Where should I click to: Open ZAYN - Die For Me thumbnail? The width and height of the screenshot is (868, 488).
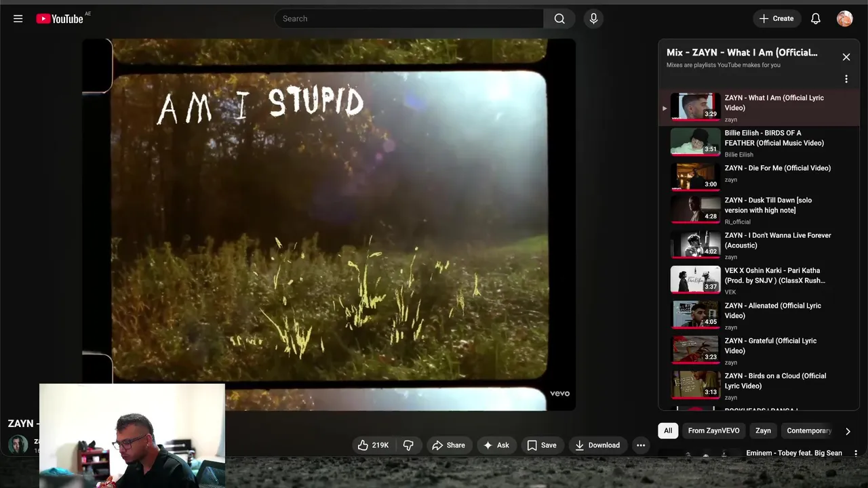point(695,178)
